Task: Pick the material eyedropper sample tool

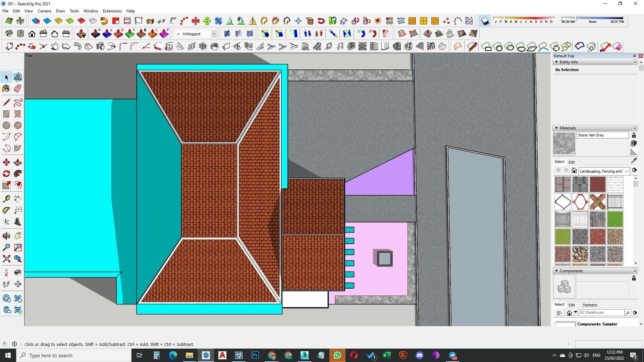Action: pos(634,161)
